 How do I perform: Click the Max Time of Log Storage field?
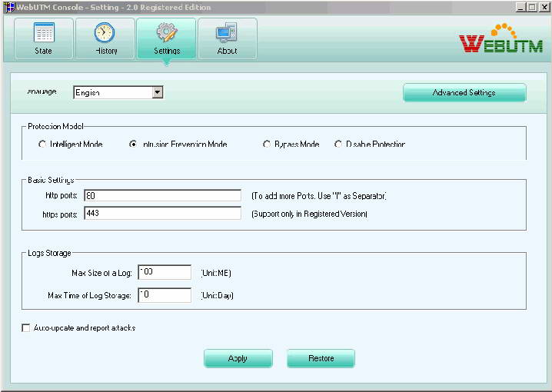pyautogui.click(x=165, y=295)
